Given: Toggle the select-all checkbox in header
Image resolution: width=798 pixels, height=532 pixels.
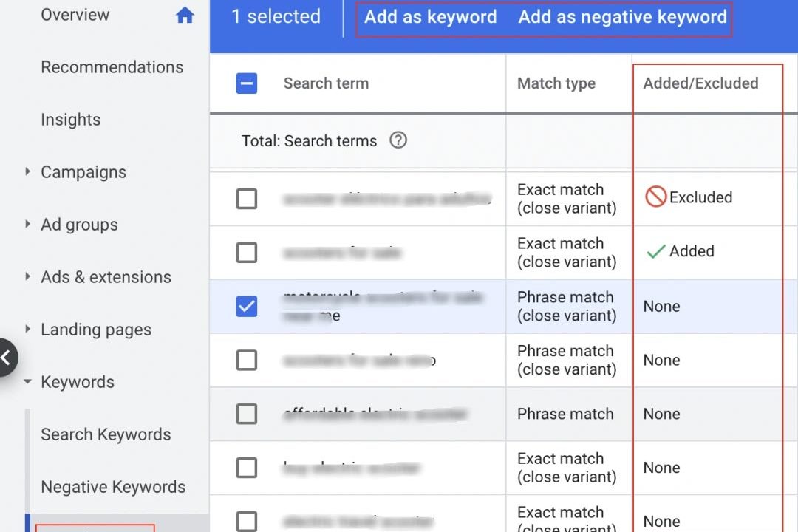Looking at the screenshot, I should [246, 83].
